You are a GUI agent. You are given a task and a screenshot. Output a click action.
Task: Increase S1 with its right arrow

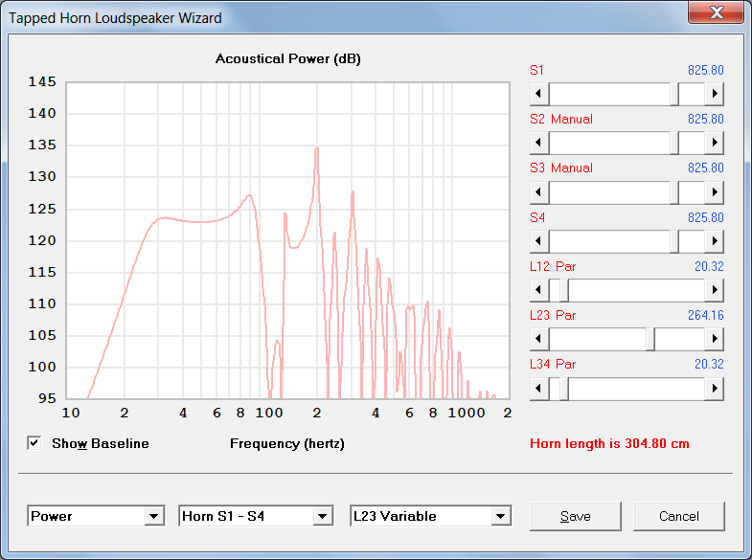pos(714,94)
